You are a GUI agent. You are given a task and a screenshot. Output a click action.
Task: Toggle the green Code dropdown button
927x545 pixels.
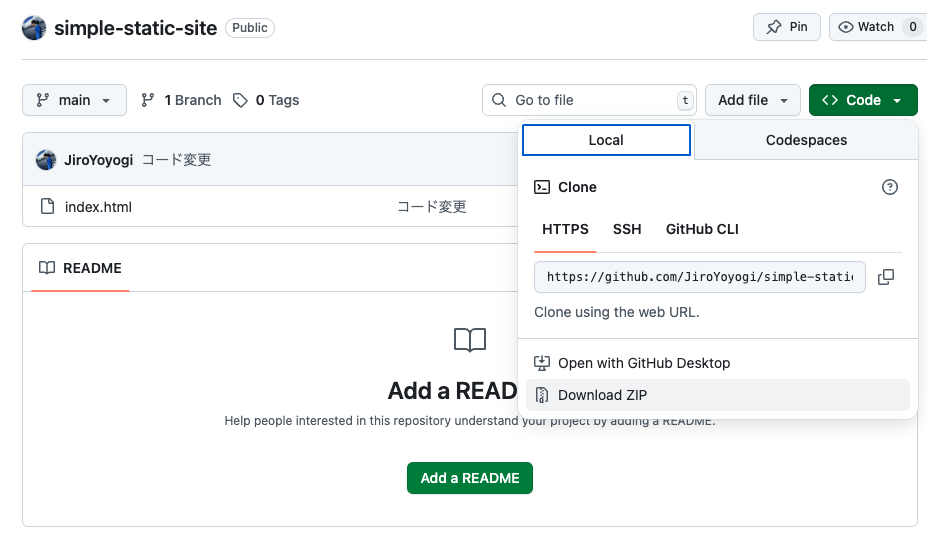click(863, 100)
